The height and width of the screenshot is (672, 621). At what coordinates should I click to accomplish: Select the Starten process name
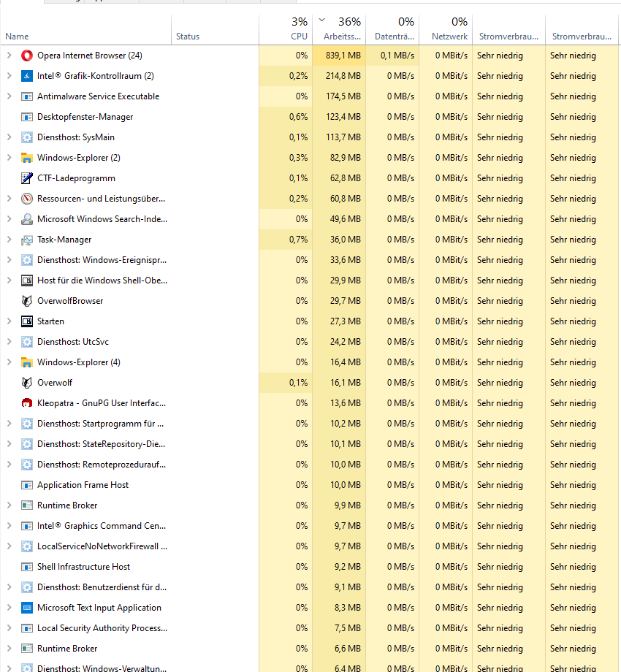[x=50, y=321]
